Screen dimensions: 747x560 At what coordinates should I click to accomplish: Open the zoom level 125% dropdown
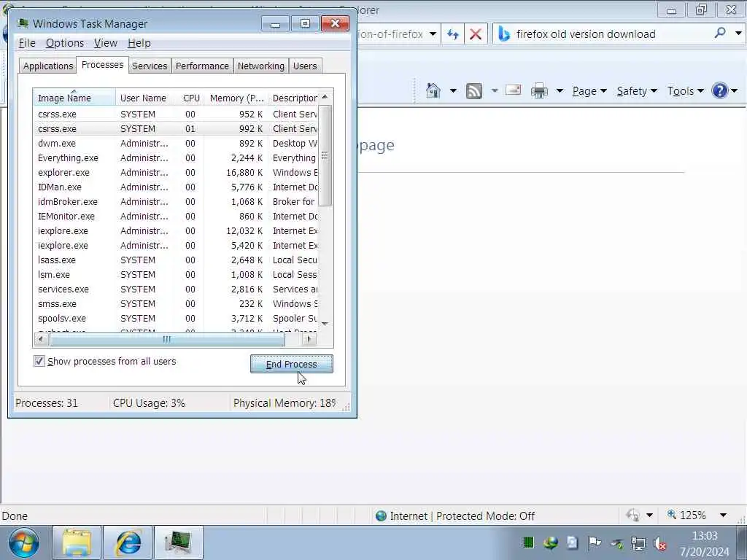point(723,516)
